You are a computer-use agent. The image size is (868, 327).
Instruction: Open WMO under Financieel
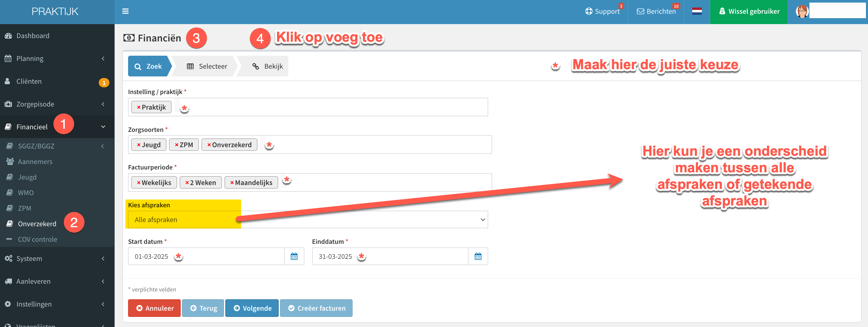57,193
